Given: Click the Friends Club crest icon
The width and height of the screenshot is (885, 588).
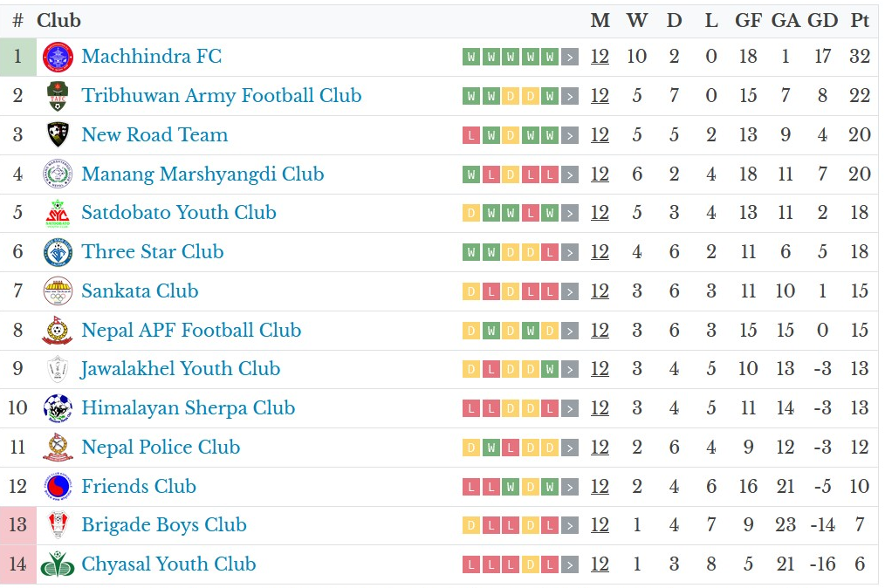Looking at the screenshot, I should pyautogui.click(x=58, y=487).
